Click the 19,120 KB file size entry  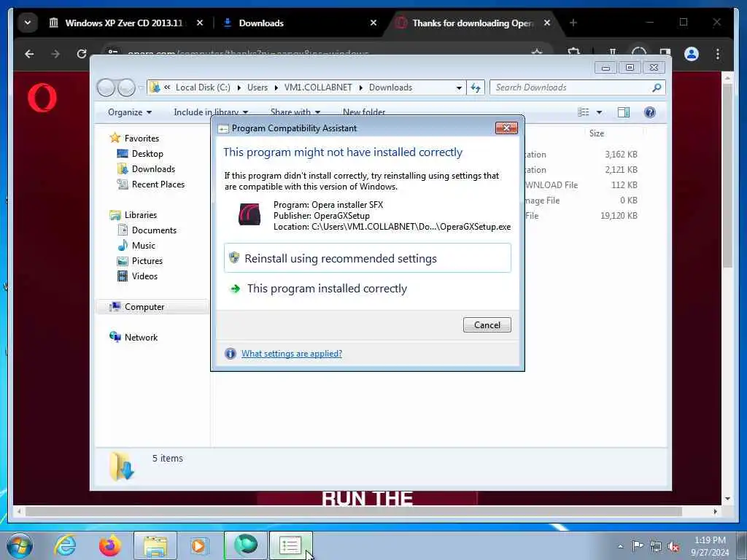pos(619,215)
